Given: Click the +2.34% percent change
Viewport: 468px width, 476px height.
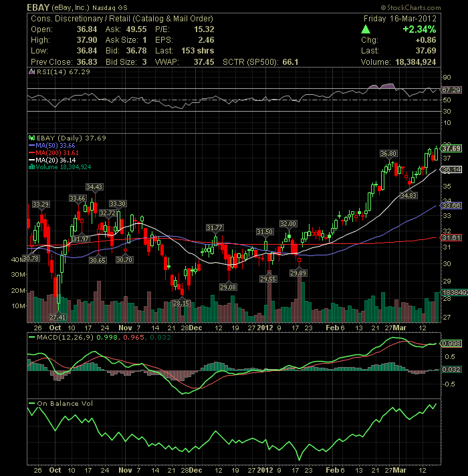Looking at the screenshot, I should (x=419, y=29).
